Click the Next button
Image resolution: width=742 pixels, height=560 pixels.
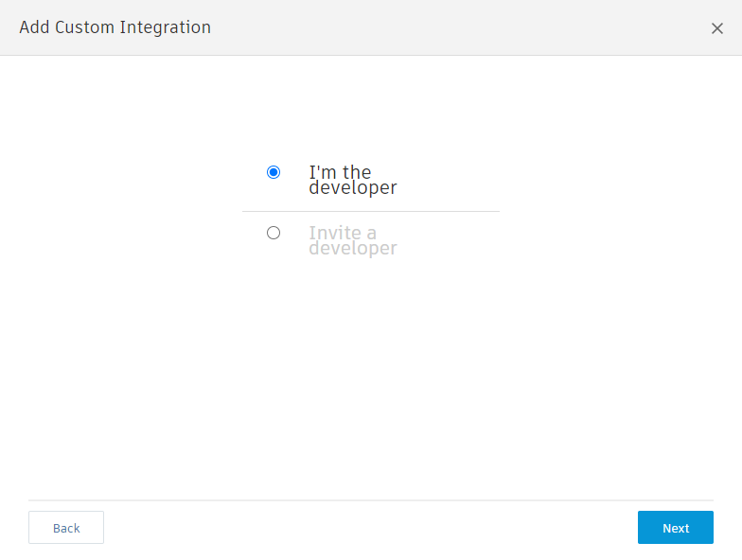tap(676, 528)
